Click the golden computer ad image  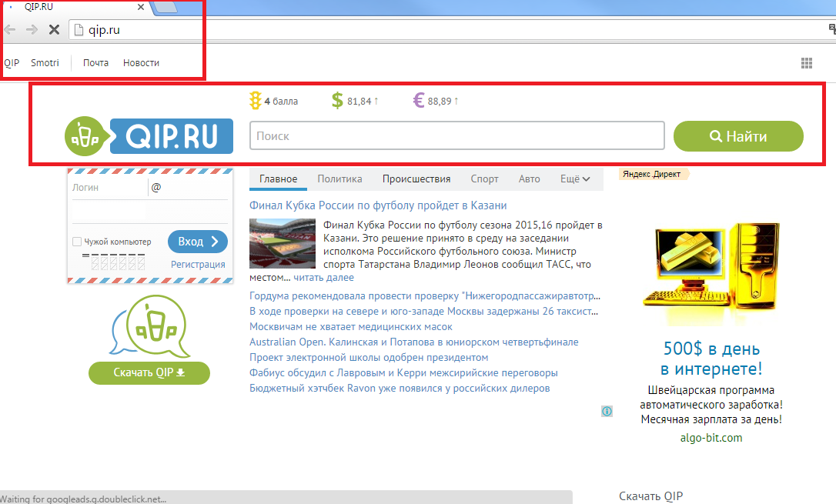pyautogui.click(x=711, y=272)
